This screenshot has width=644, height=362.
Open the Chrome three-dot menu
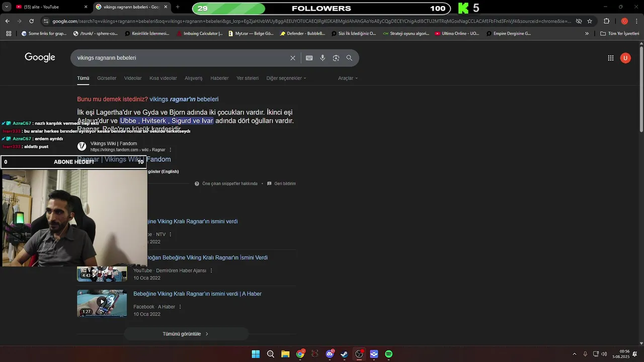click(x=636, y=21)
